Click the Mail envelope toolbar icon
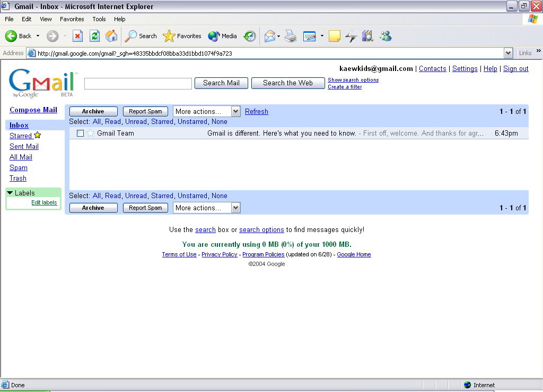Image resolution: width=543 pixels, height=392 pixels. pyautogui.click(x=269, y=36)
